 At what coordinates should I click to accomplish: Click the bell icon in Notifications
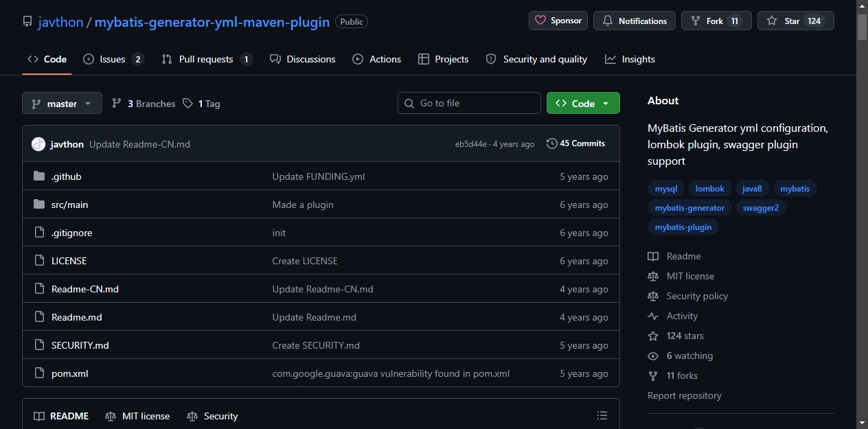click(608, 21)
